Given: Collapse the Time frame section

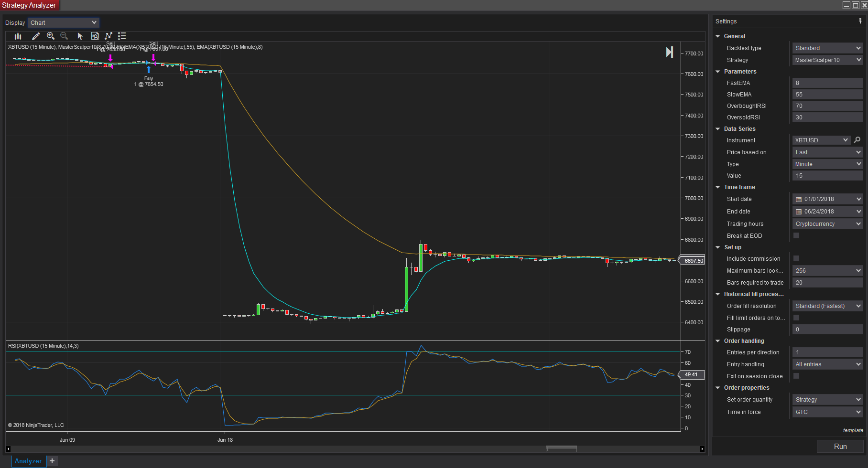Looking at the screenshot, I should [x=718, y=187].
